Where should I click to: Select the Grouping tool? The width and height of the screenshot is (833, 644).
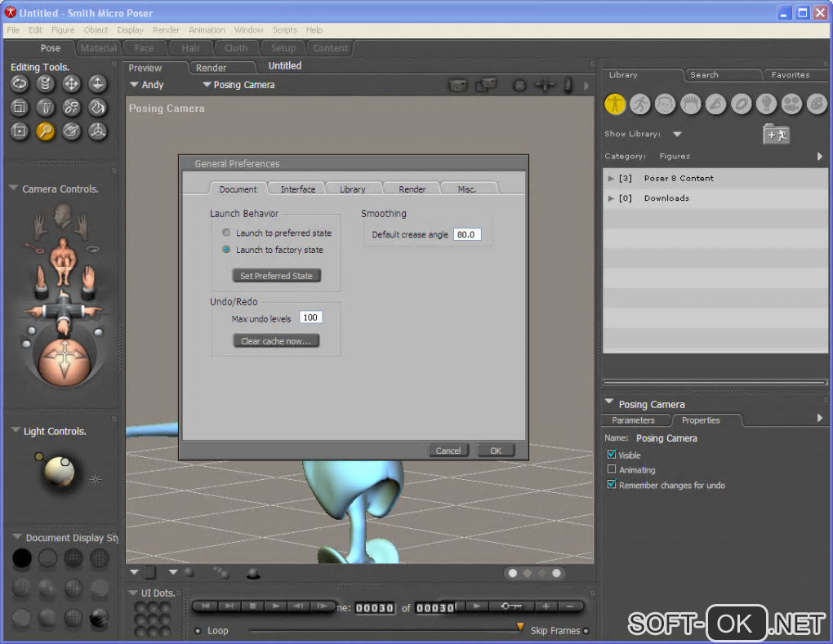(20, 131)
